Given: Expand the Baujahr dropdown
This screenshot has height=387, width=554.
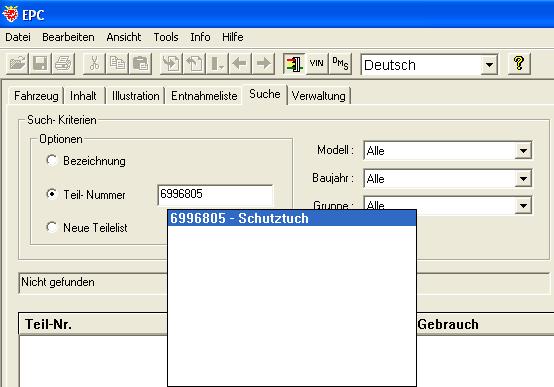Looking at the screenshot, I should pyautogui.click(x=523, y=178).
